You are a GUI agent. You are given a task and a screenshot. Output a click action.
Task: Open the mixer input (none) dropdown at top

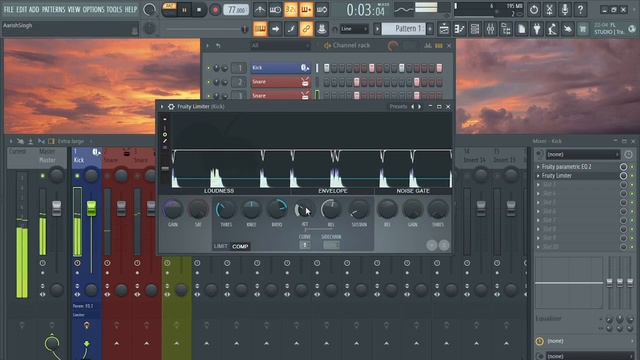pyautogui.click(x=582, y=154)
